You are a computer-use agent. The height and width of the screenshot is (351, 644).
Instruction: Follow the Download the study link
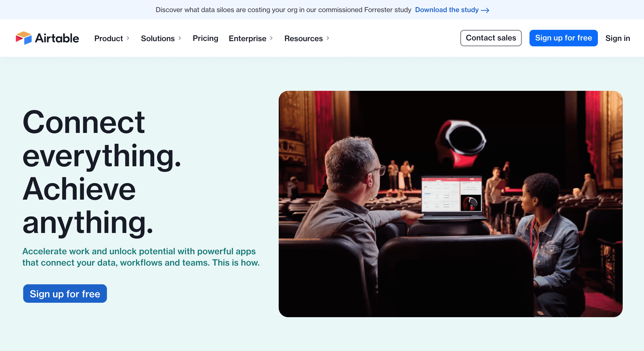pyautogui.click(x=447, y=10)
